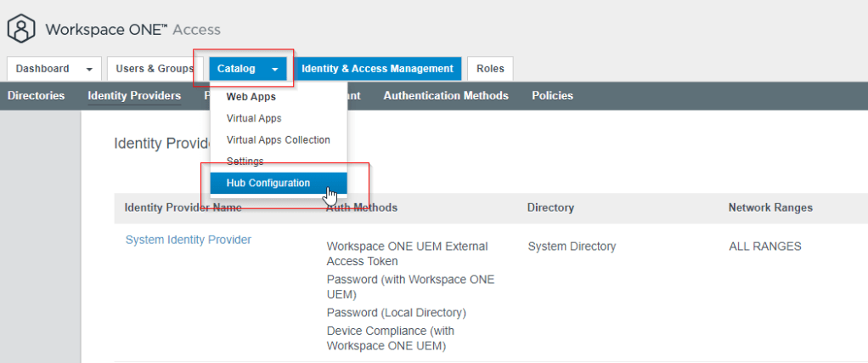Expand the Dashboard dropdown arrow

pos(89,69)
